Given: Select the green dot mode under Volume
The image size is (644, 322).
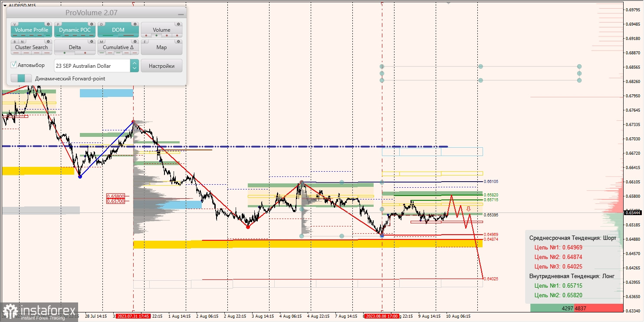Looking at the screenshot, I should click(156, 36).
